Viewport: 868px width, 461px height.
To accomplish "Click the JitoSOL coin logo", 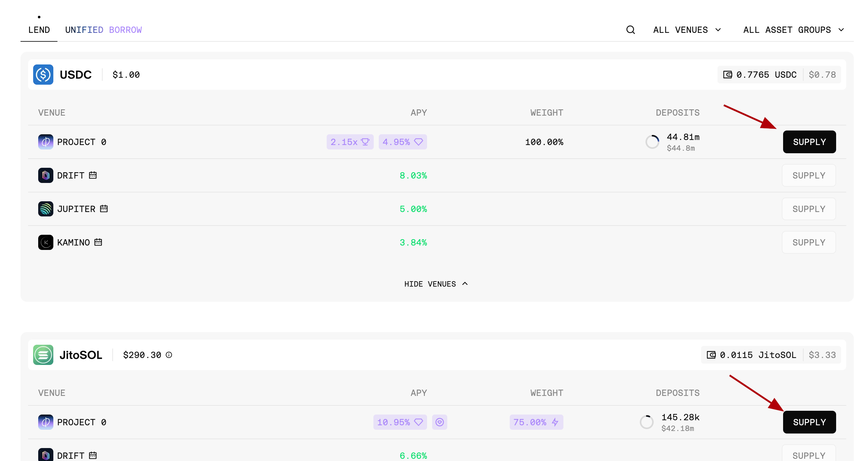I will pyautogui.click(x=43, y=355).
